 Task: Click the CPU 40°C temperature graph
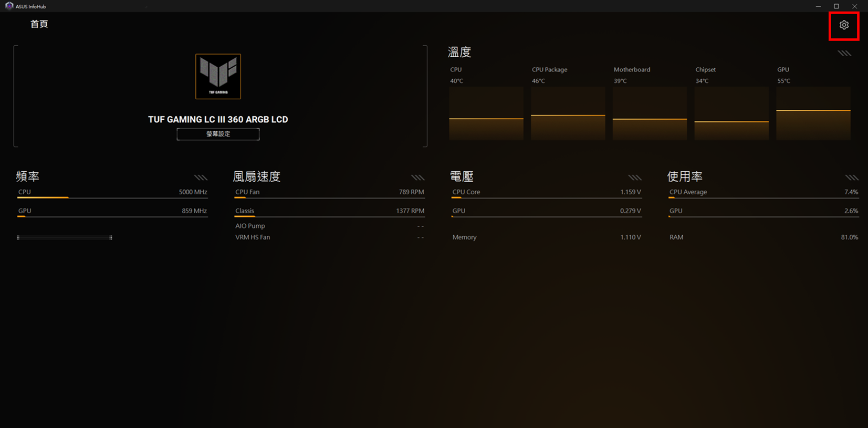click(486, 113)
